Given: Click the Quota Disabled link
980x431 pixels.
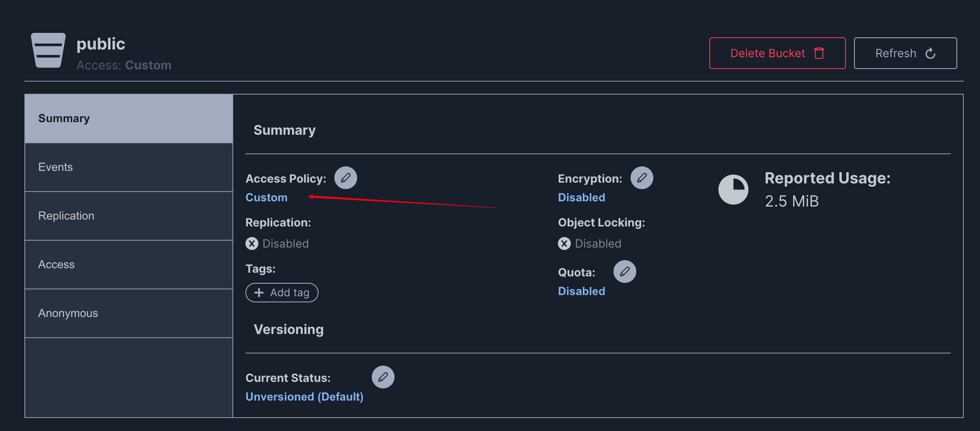Looking at the screenshot, I should click(x=581, y=291).
